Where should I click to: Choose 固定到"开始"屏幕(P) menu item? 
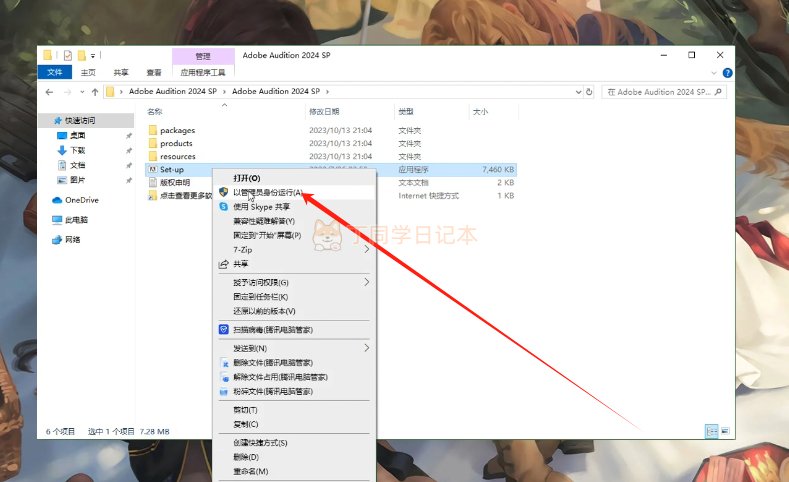pos(294,235)
